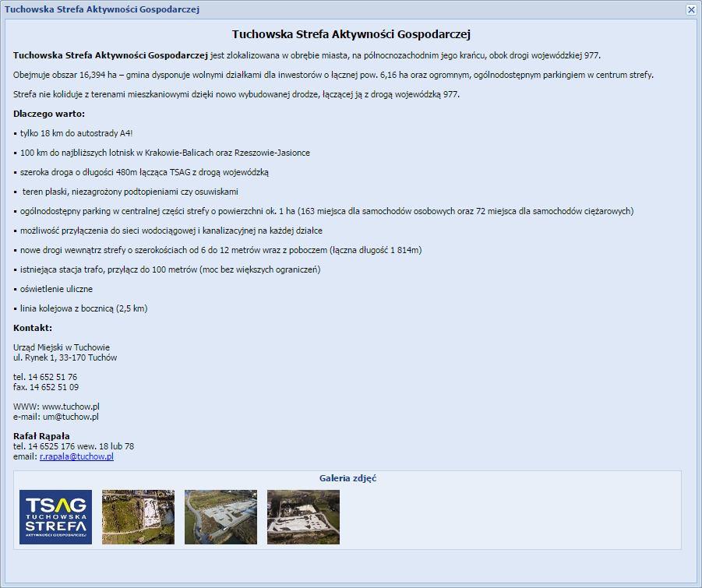702x588 pixels.
Task: Click the 'Galeria zdjęć' heading
Action: tap(347, 478)
